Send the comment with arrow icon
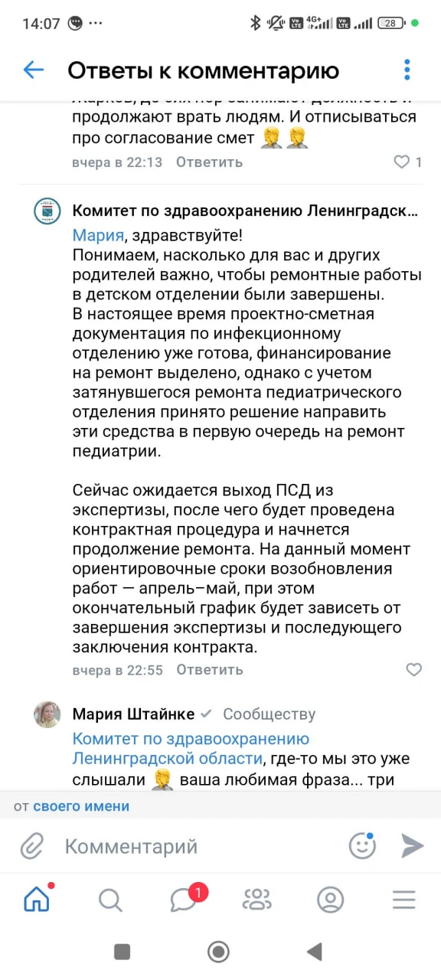The image size is (441, 980). click(412, 845)
